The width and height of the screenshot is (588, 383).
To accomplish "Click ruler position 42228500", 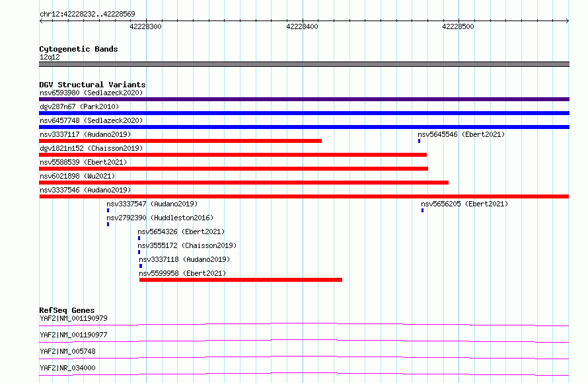I will coord(458,26).
